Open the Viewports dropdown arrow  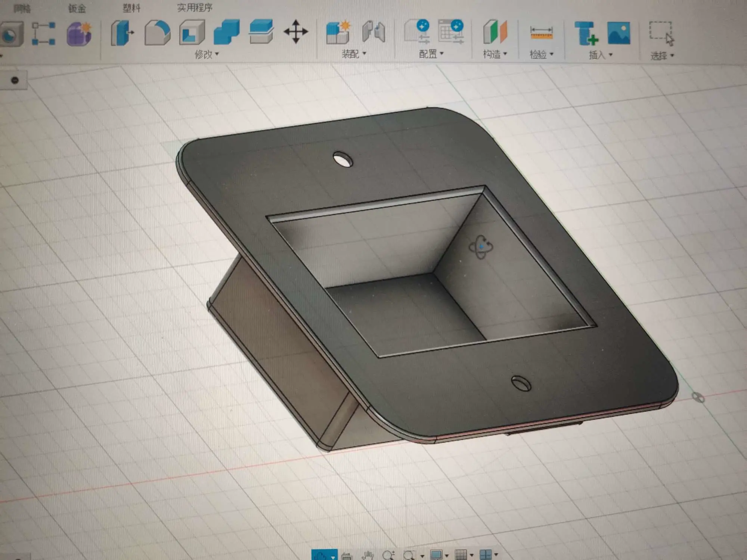click(x=496, y=555)
